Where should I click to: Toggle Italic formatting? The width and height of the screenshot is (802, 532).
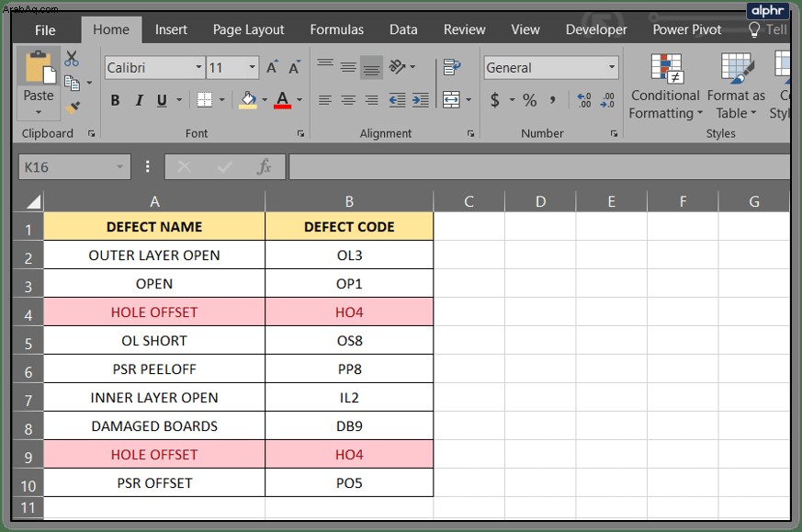139,100
